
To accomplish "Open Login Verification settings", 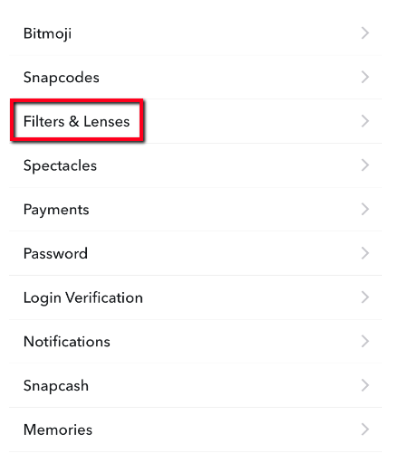I will tap(195, 297).
